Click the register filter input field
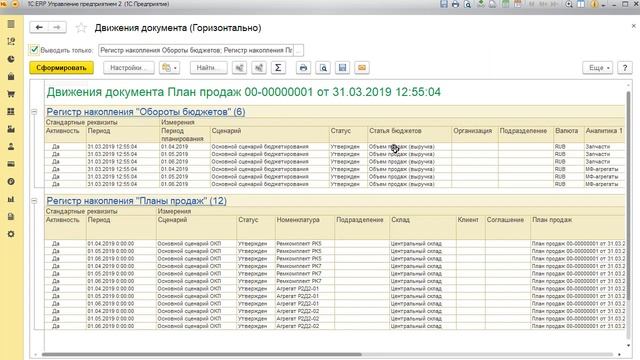The image size is (640, 360). 196,50
